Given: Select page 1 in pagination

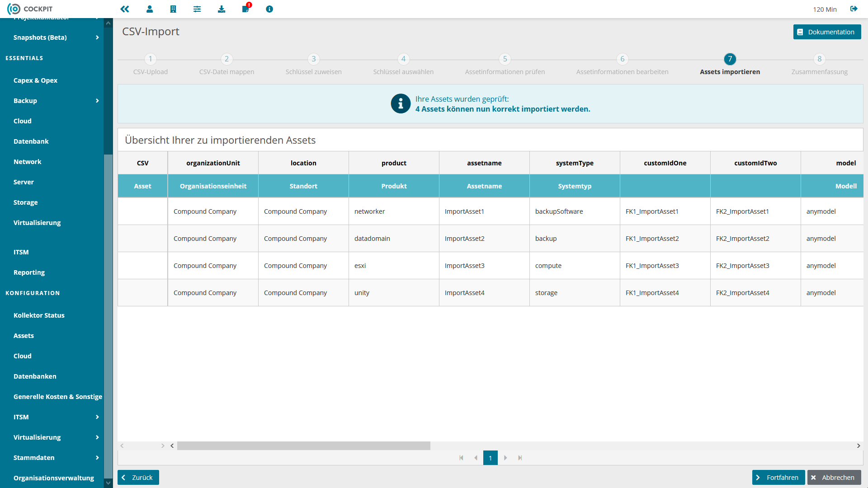Looking at the screenshot, I should tap(490, 458).
